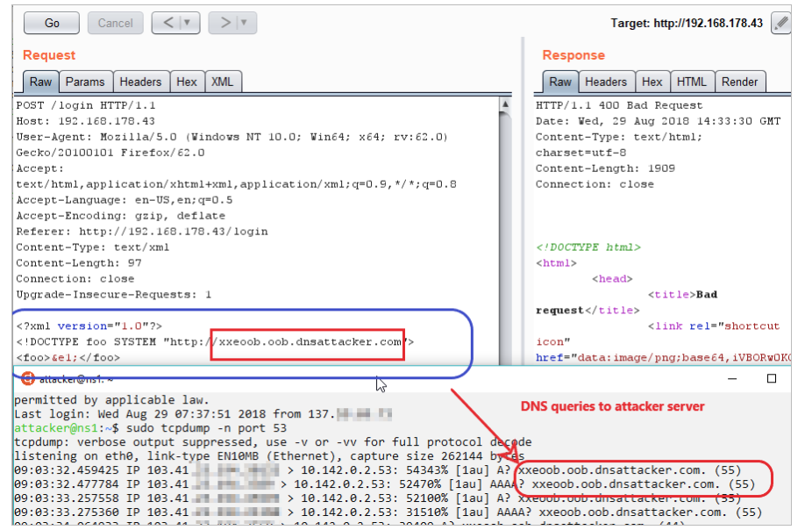Go back to previous request in history

(167, 23)
